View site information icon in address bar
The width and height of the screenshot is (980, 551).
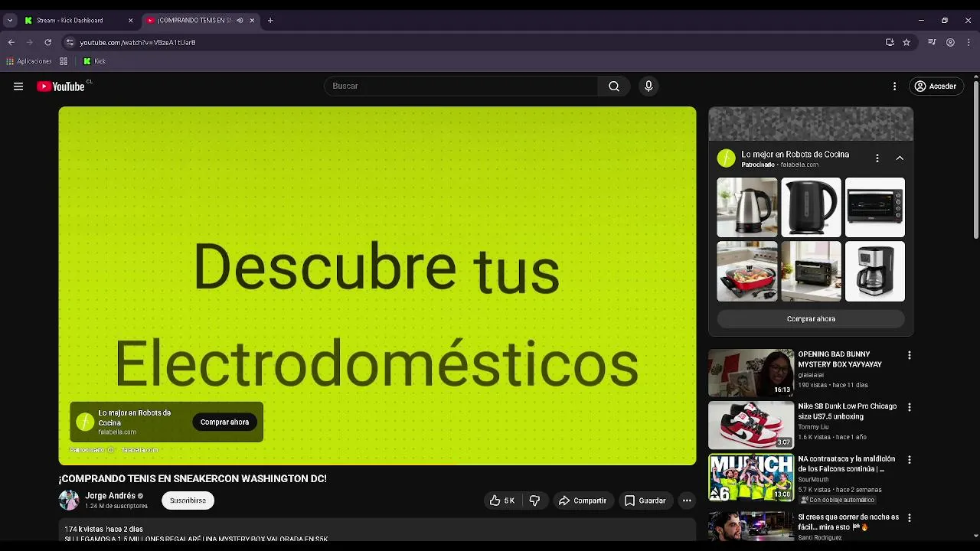tap(70, 43)
